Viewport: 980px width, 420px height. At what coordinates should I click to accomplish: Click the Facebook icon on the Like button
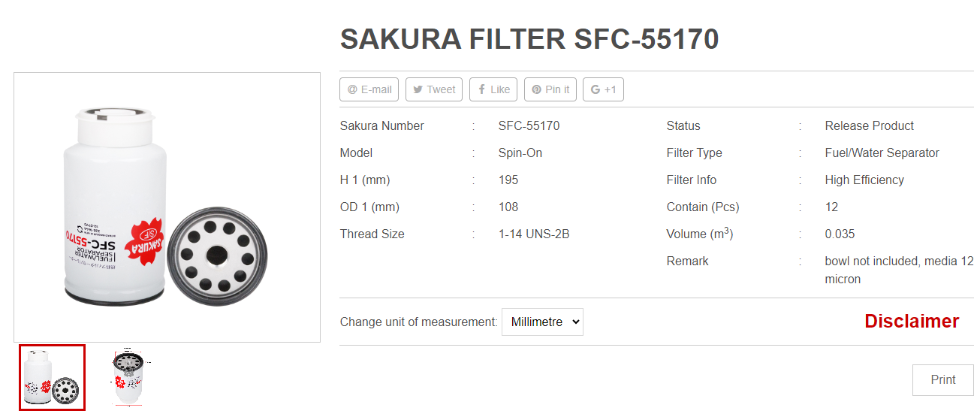point(481,89)
